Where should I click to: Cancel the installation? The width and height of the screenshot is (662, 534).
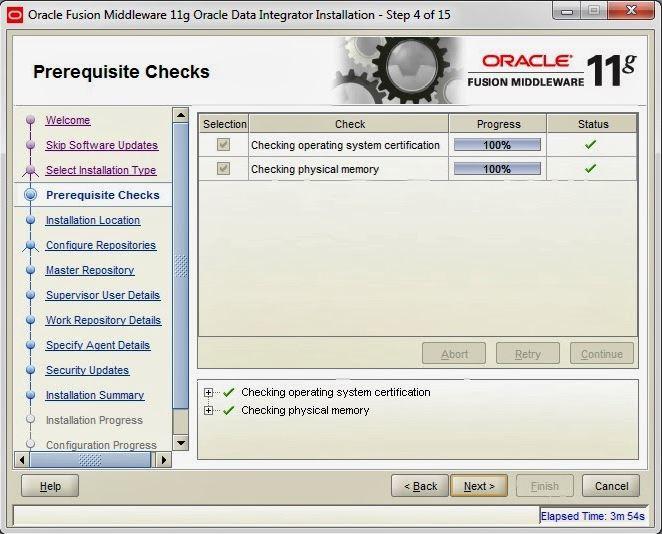pos(611,486)
